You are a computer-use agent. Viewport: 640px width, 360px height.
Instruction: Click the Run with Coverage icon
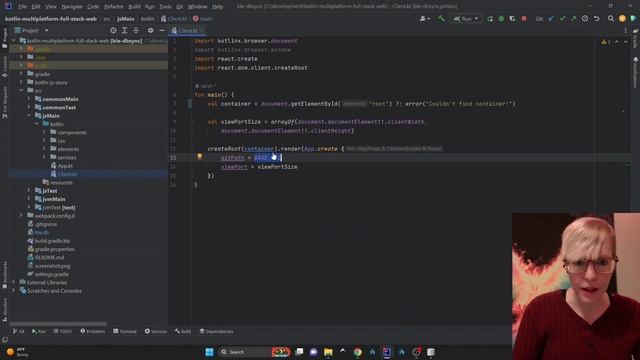tap(512, 19)
